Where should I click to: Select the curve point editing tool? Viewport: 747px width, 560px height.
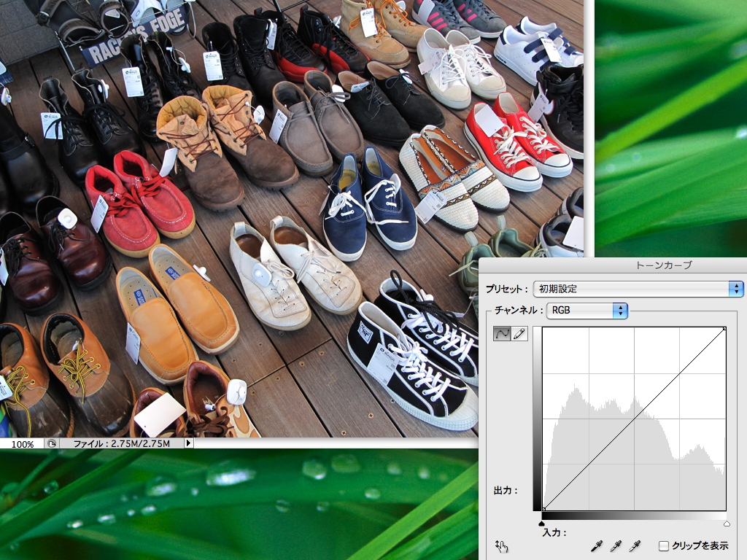click(502, 334)
